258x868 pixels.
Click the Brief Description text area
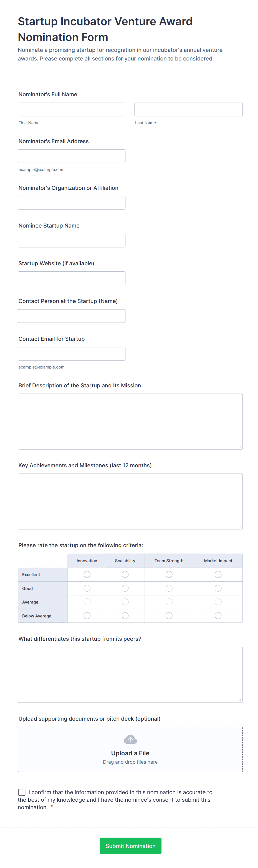tap(130, 422)
